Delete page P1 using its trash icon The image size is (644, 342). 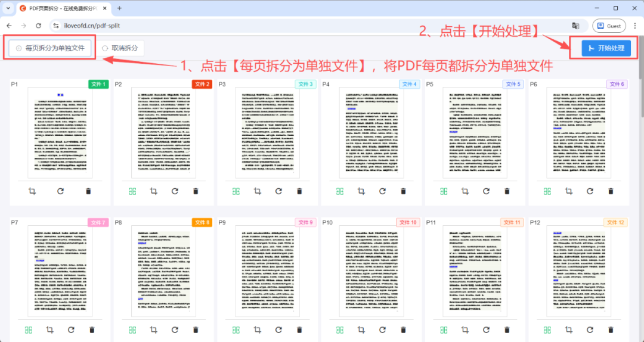(88, 191)
